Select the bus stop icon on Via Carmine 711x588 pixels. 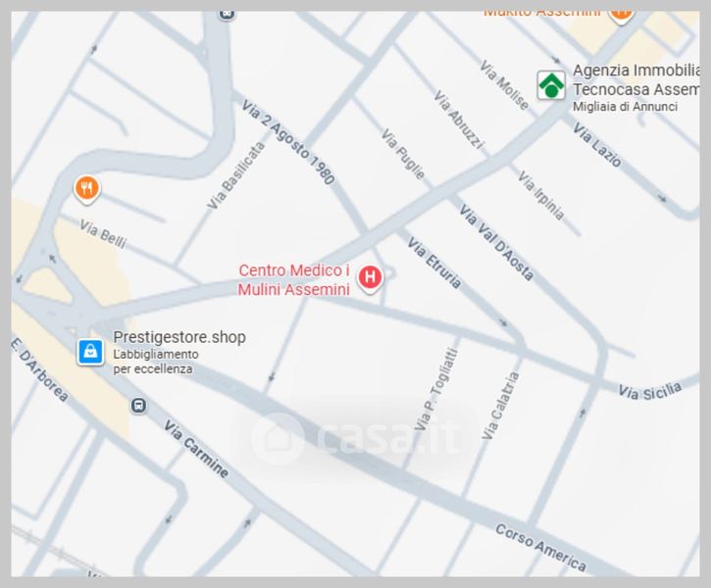coord(138,405)
